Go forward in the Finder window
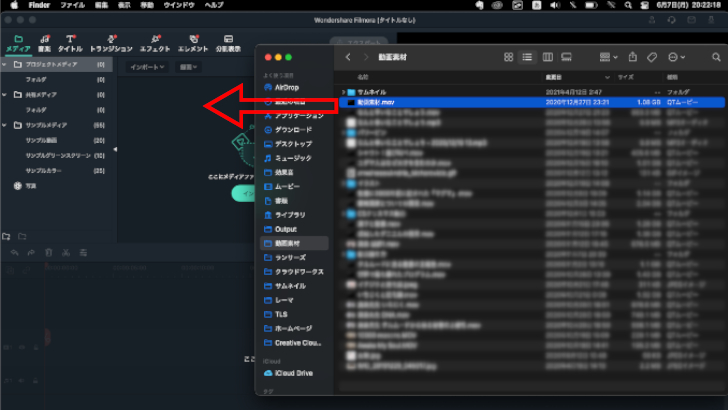 (366, 57)
